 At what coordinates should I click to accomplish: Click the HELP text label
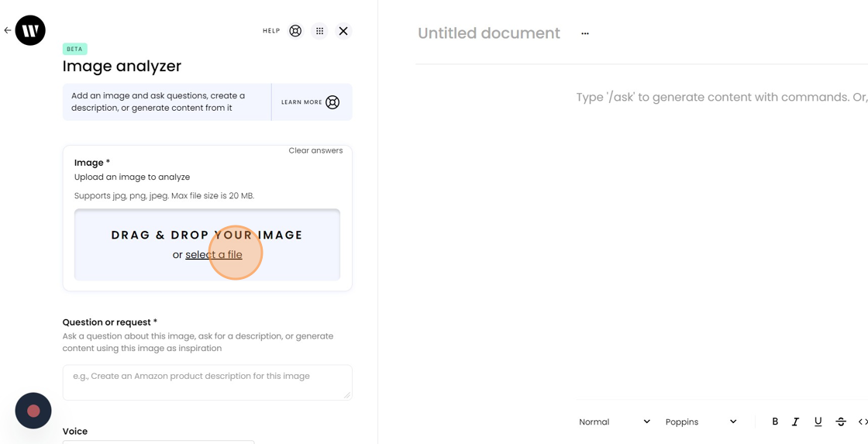(271, 31)
